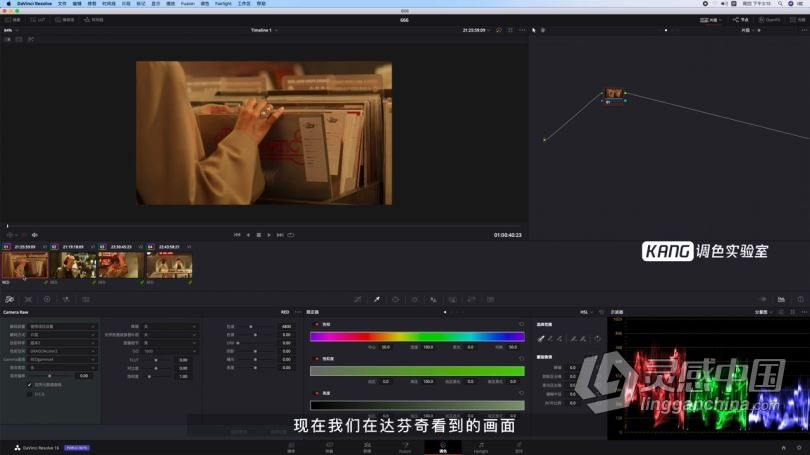Screen dimensions: 810x455
Task: Toggle the Luminance qualifier enable dot
Action: tap(317, 393)
